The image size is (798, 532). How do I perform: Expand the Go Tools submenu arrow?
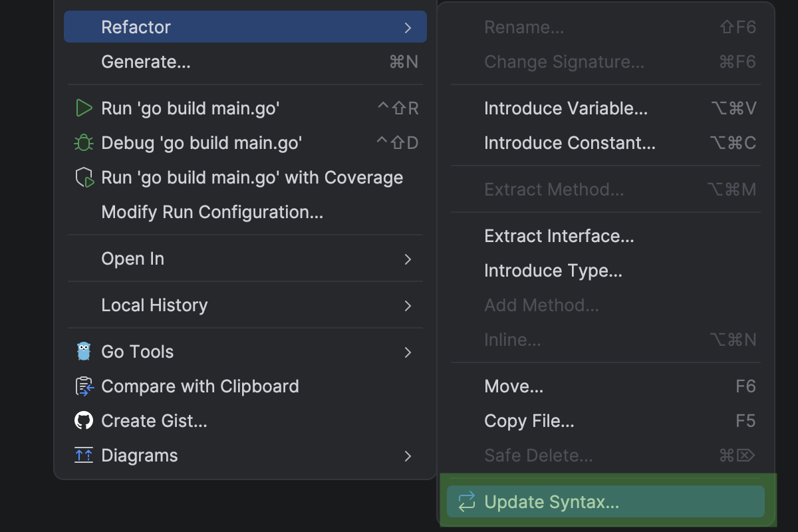coord(408,352)
